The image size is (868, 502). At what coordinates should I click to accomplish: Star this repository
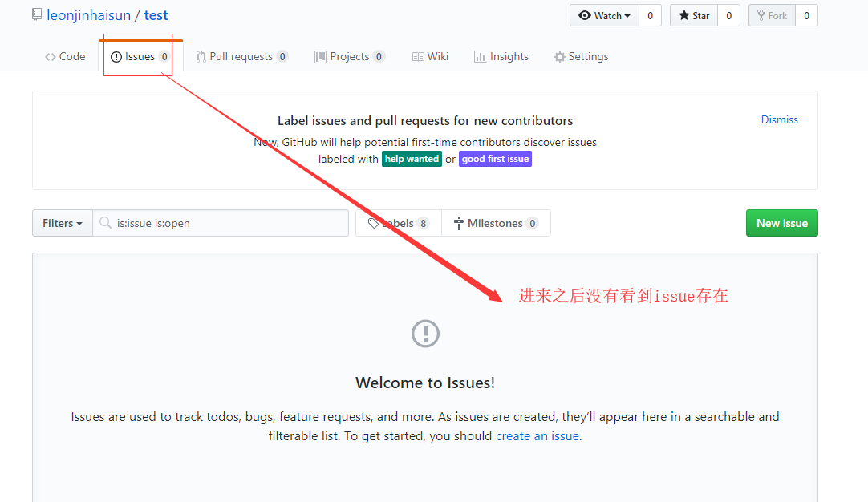point(694,15)
